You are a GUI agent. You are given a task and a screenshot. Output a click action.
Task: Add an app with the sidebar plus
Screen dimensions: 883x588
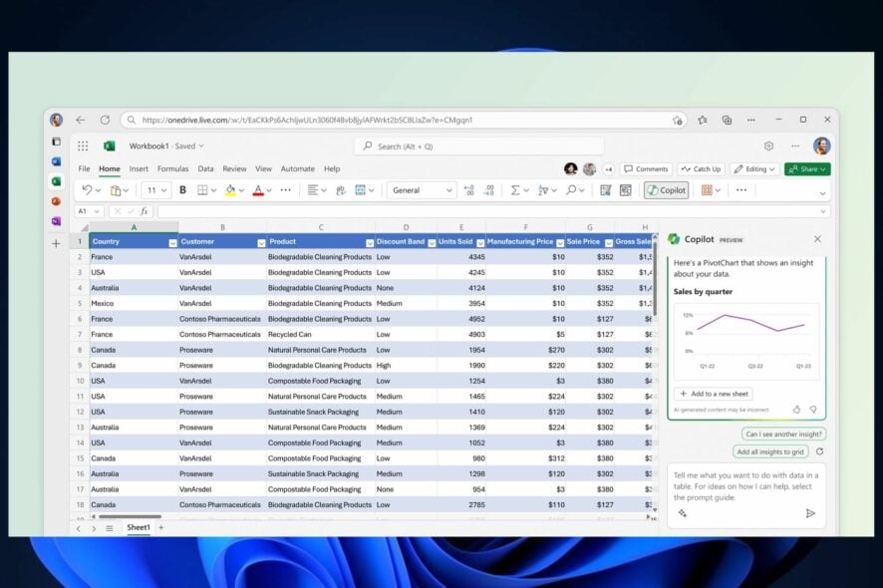(56, 244)
